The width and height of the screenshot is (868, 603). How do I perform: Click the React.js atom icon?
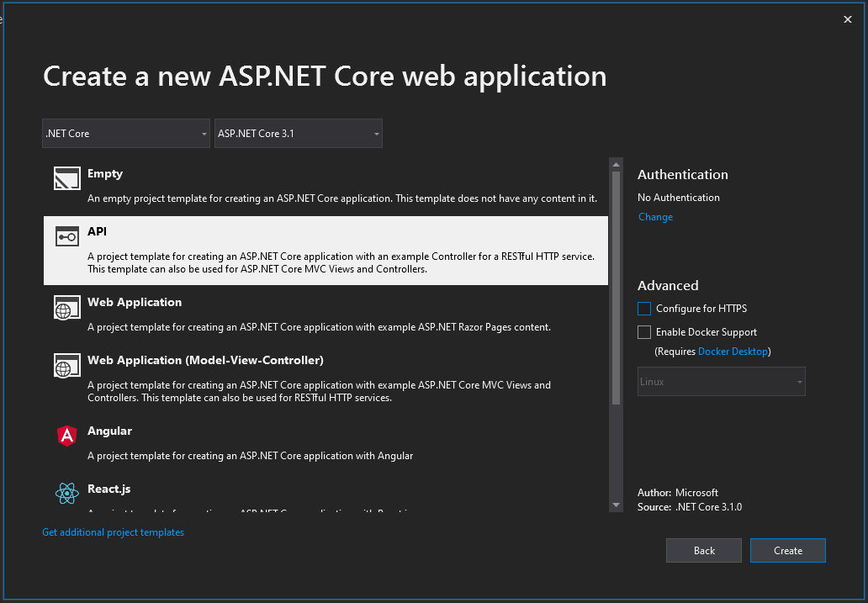point(67,494)
